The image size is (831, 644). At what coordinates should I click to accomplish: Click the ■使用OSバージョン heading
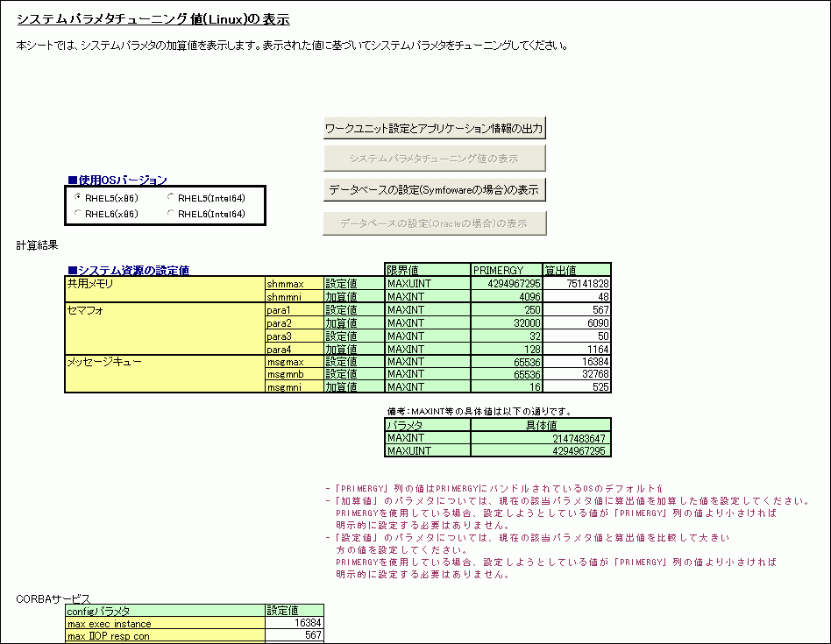(117, 180)
